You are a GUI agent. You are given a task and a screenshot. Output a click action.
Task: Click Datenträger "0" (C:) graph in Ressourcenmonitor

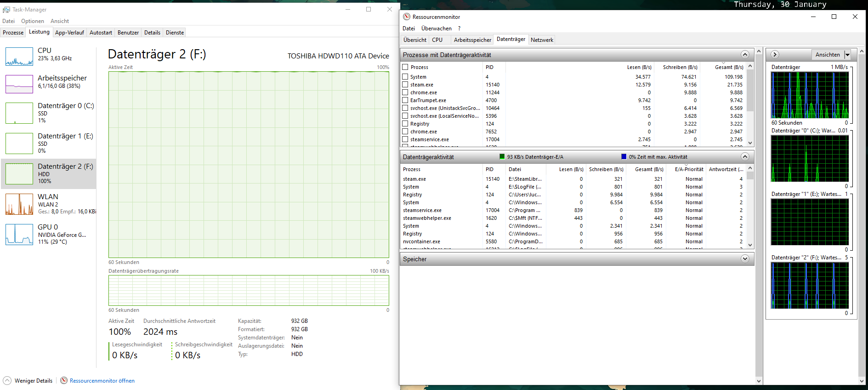click(x=810, y=158)
